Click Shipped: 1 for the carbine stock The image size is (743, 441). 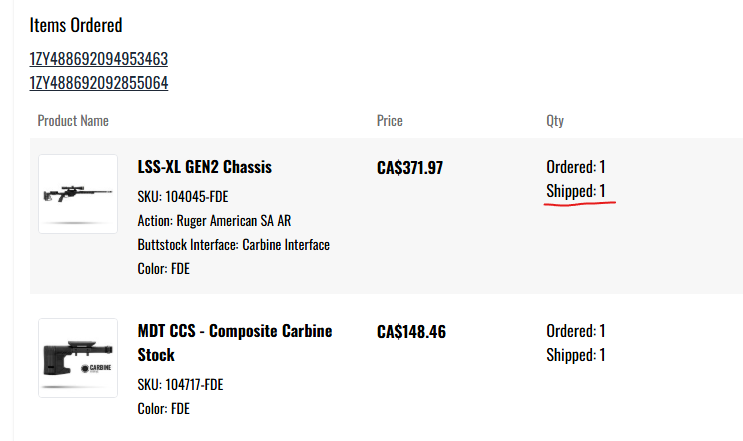click(576, 355)
